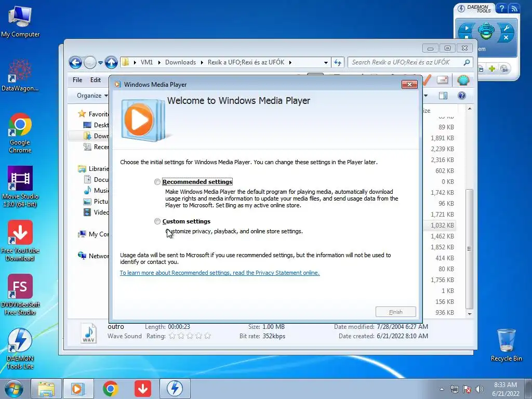Click the Downloads breadcrumb in address bar
The image size is (532, 399).
coord(180,62)
